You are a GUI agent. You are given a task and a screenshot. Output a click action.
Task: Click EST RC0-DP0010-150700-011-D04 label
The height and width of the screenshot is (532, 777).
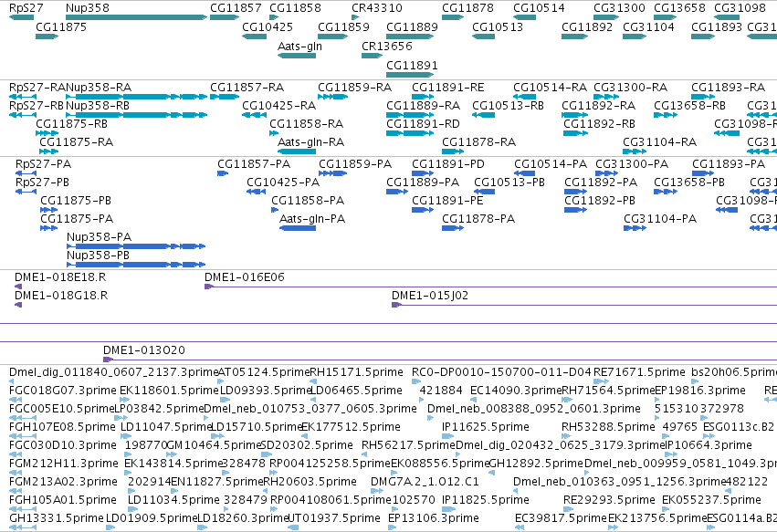point(501,372)
